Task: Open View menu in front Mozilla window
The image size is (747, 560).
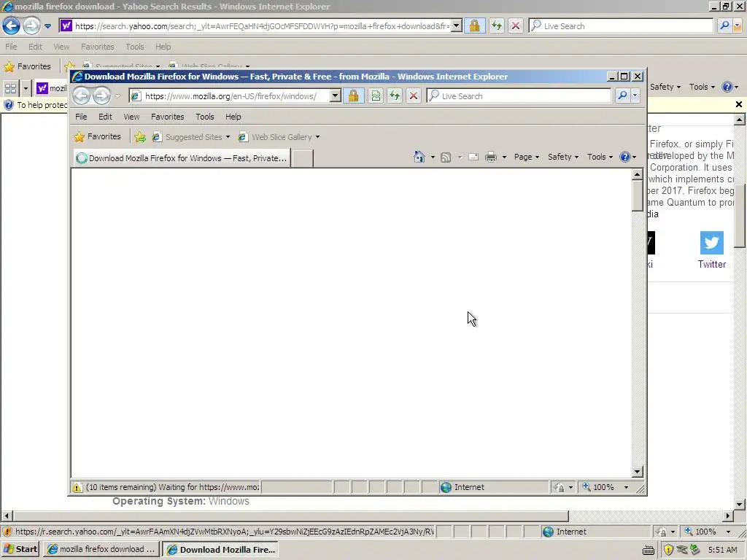Action: point(131,117)
